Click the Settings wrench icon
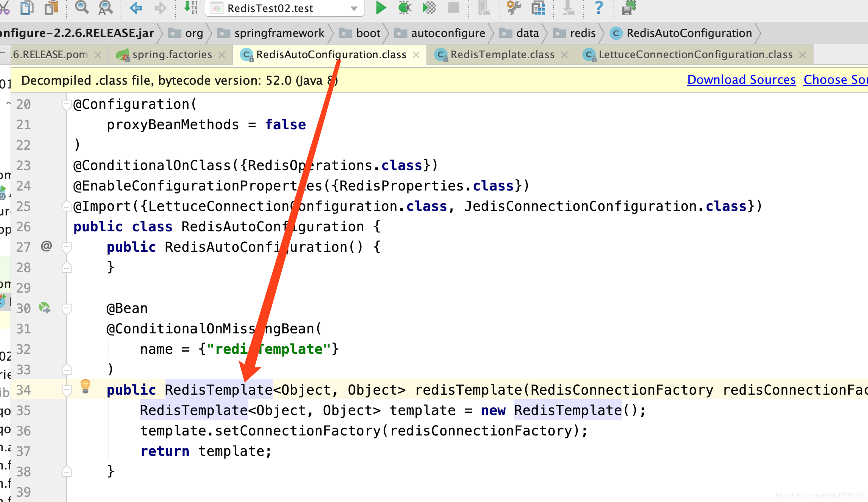868x502 pixels. 514,8
